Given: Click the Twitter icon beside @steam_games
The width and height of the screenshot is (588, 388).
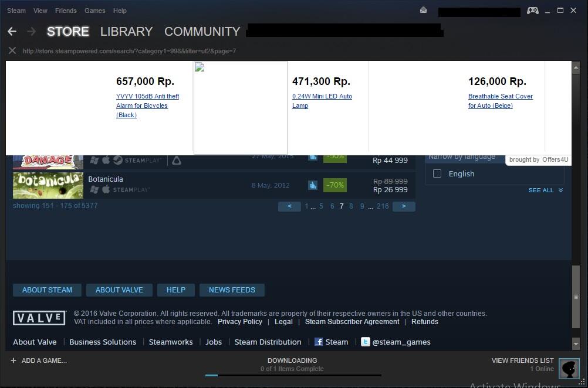Looking at the screenshot, I should (x=365, y=342).
